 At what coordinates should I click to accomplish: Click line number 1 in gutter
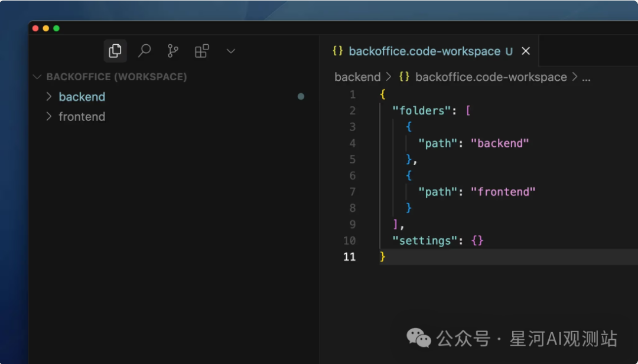pyautogui.click(x=352, y=94)
